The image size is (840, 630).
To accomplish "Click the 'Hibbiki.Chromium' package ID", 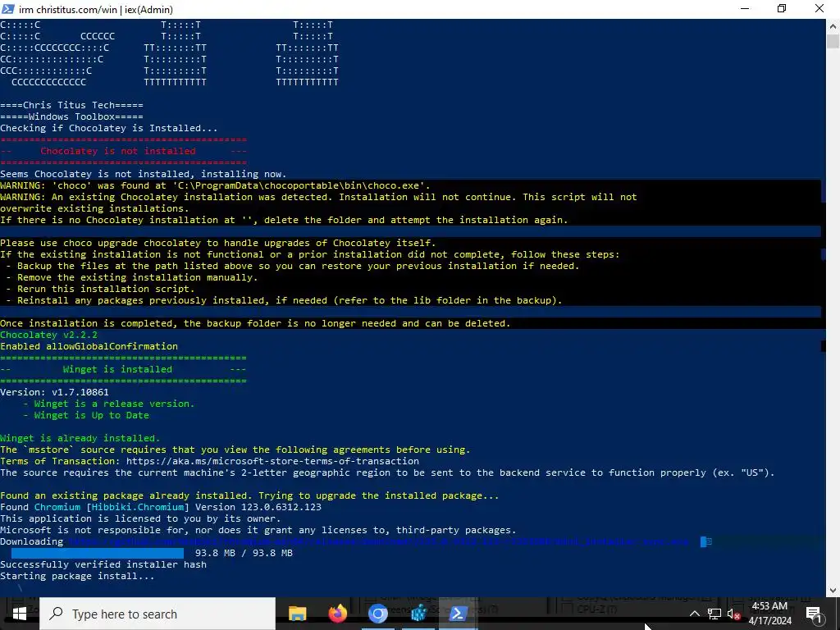I will click(138, 507).
